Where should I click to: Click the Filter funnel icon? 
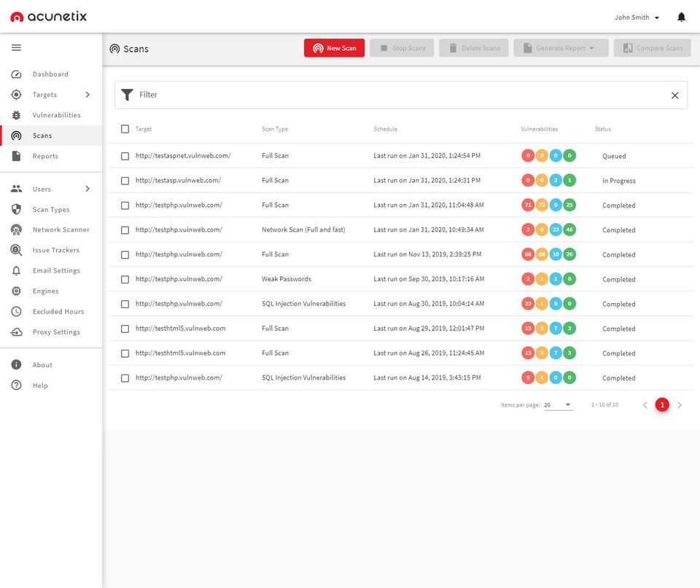click(127, 95)
